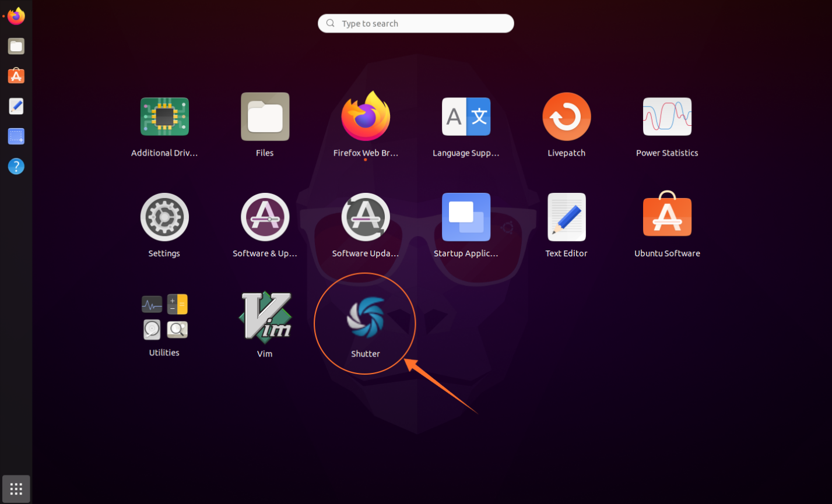Open Power Statistics app
This screenshot has height=504, width=832.
pos(667,117)
